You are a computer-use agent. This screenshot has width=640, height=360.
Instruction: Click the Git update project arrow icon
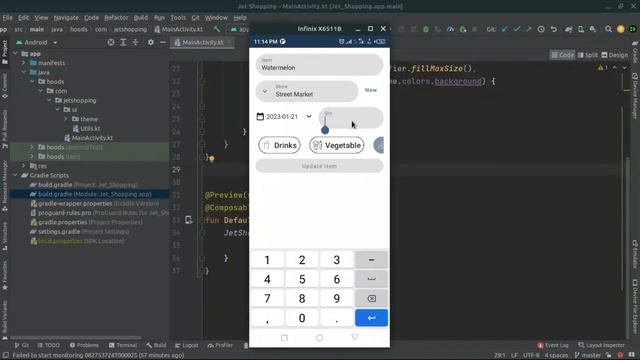pyautogui.click(x=504, y=29)
